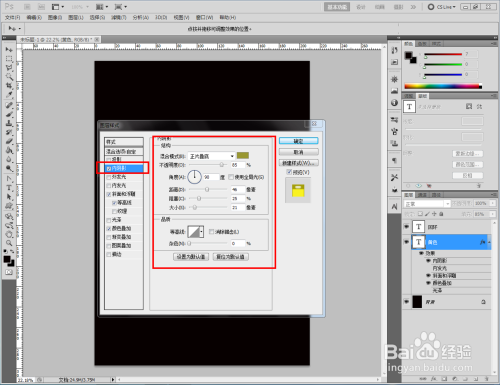Click the angle dial in Layer Style dialog
Viewport: 500px width, 385px height.
coord(194,177)
